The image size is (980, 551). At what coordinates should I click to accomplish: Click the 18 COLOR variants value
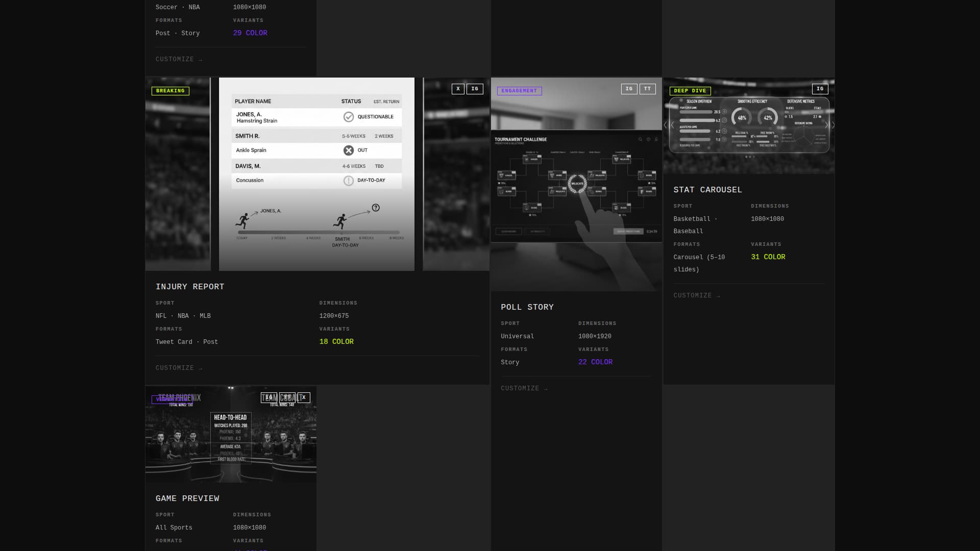click(336, 342)
